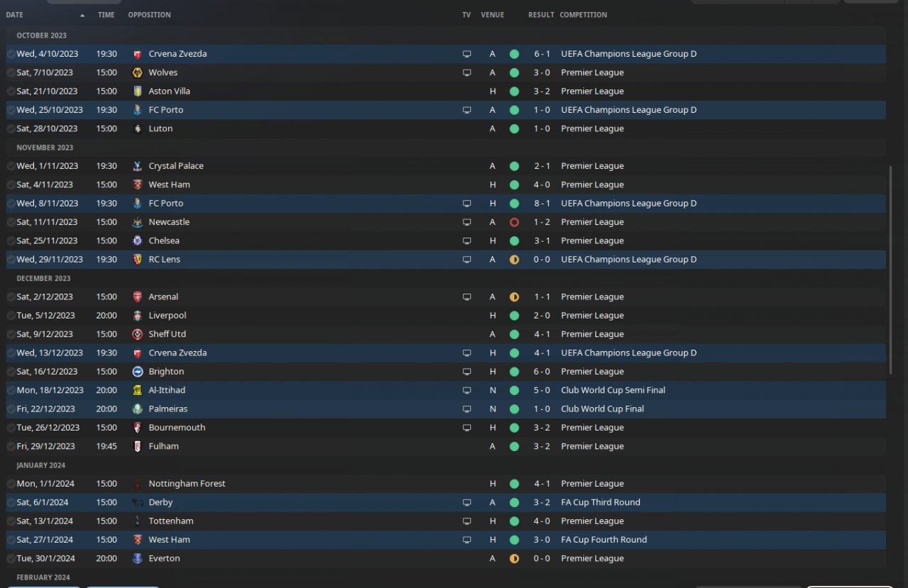908x588 pixels.
Task: Click TV broadcast icon for Newcastle match
Action: [467, 222]
